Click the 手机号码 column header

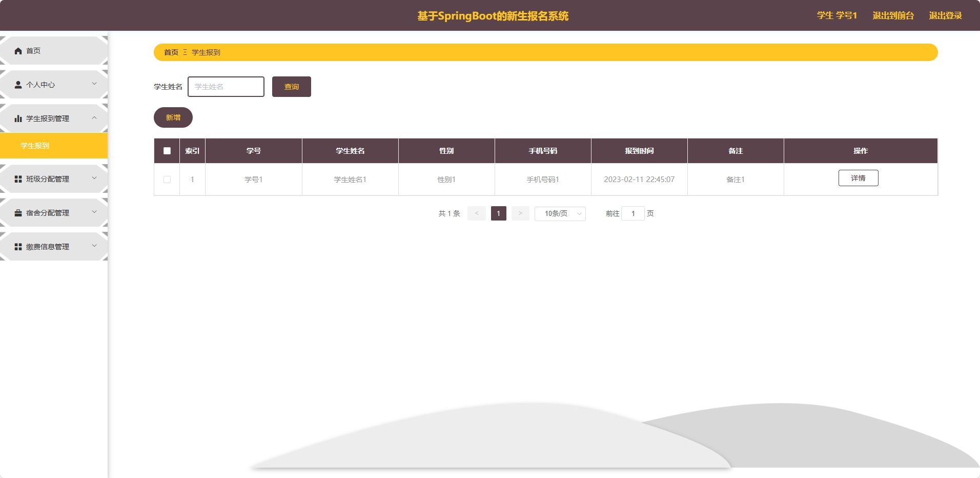click(543, 151)
